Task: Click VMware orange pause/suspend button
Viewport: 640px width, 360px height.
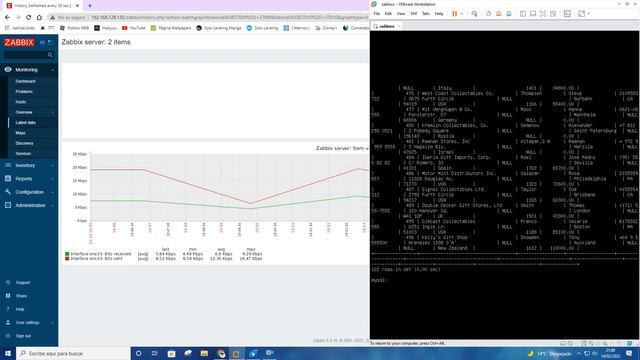Action: coord(454,13)
